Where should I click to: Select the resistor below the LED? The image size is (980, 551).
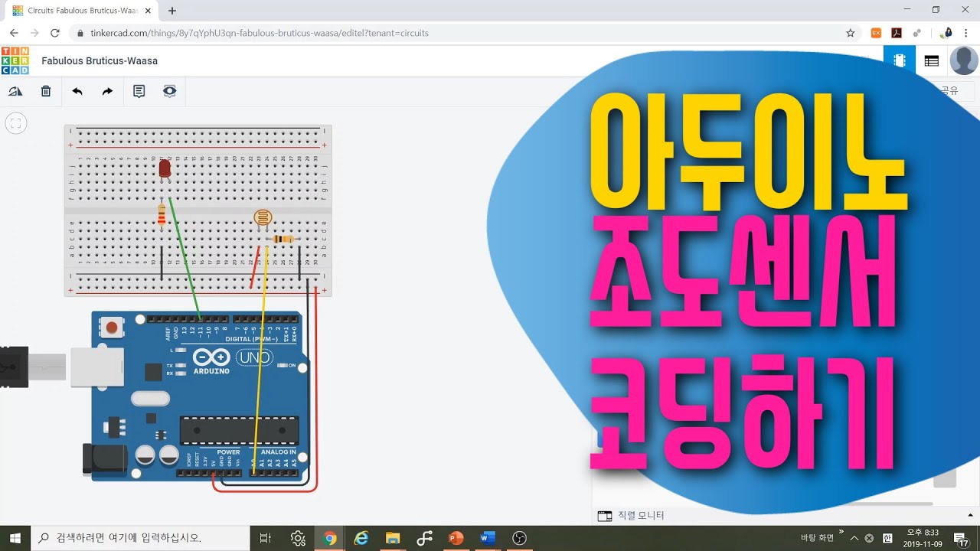[x=161, y=216]
